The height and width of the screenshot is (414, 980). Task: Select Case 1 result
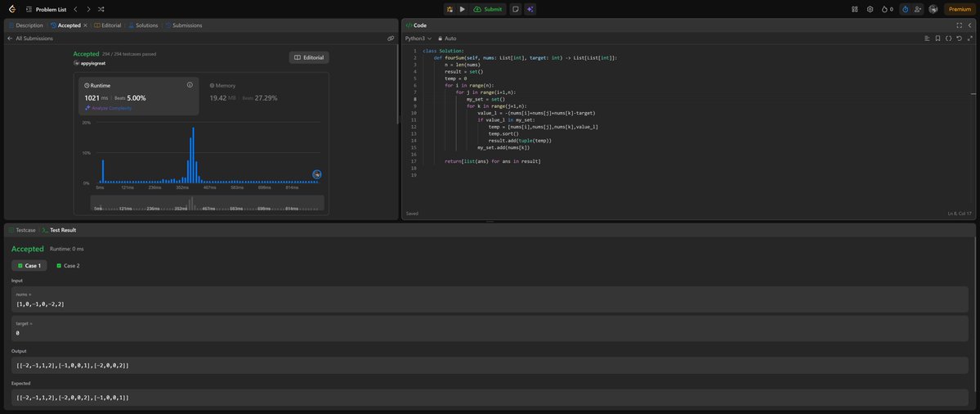pyautogui.click(x=29, y=266)
